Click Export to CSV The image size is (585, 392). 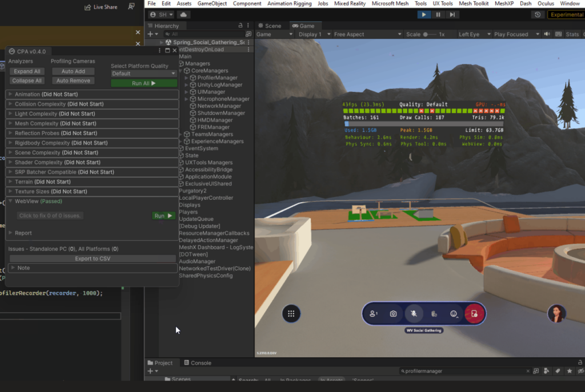coord(93,258)
